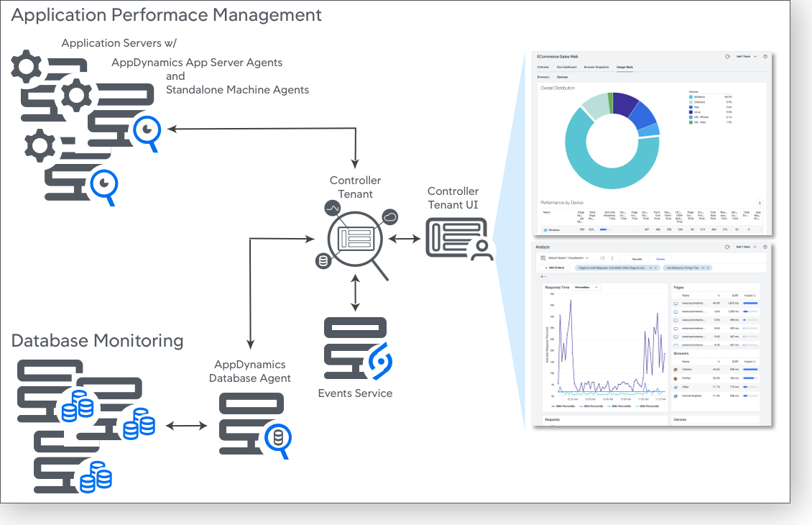Click the Linux legend color swatch
The width and height of the screenshot is (812, 525).
coord(691,112)
